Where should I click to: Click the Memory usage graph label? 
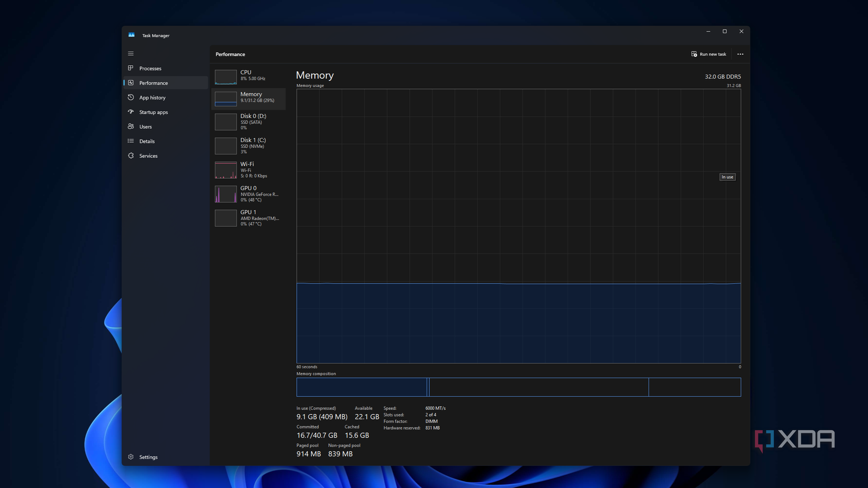310,86
